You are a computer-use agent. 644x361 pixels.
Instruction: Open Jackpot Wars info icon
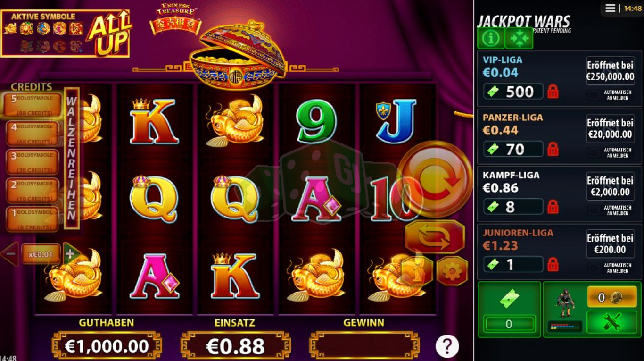(491, 38)
